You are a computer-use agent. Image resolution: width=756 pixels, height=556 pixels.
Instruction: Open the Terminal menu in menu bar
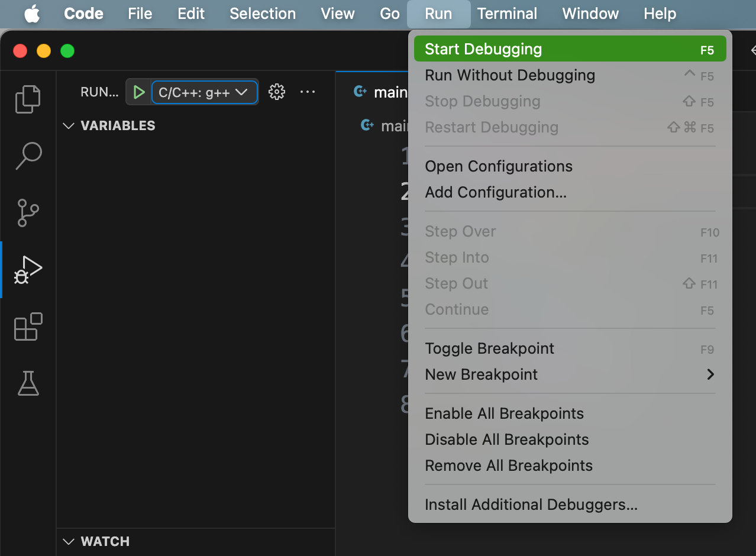click(x=507, y=14)
